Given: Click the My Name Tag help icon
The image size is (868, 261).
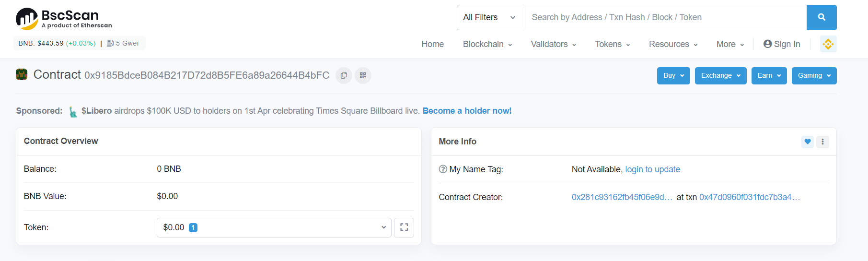Looking at the screenshot, I should [443, 169].
